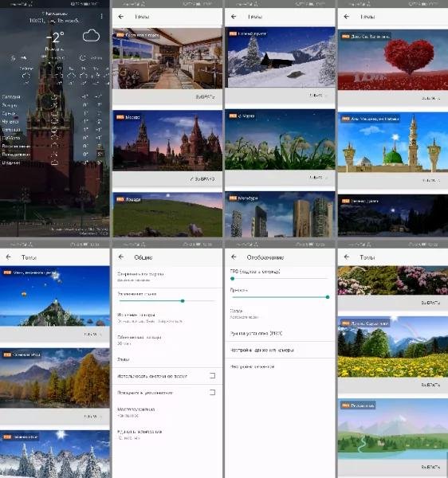The height and width of the screenshot is (478, 448).
Task: Go back from the Themes screen showing the snowy cabin
Action: click(x=234, y=17)
